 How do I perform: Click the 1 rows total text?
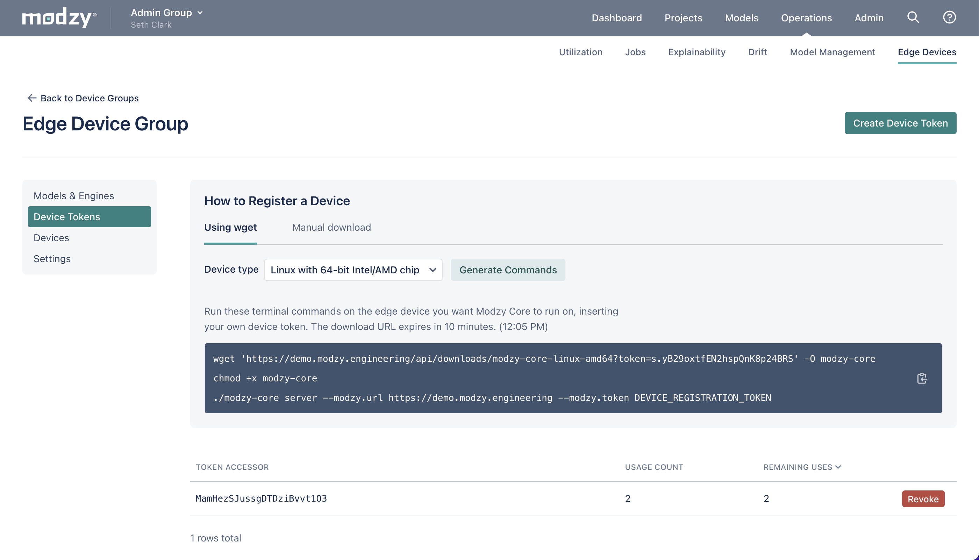click(215, 538)
